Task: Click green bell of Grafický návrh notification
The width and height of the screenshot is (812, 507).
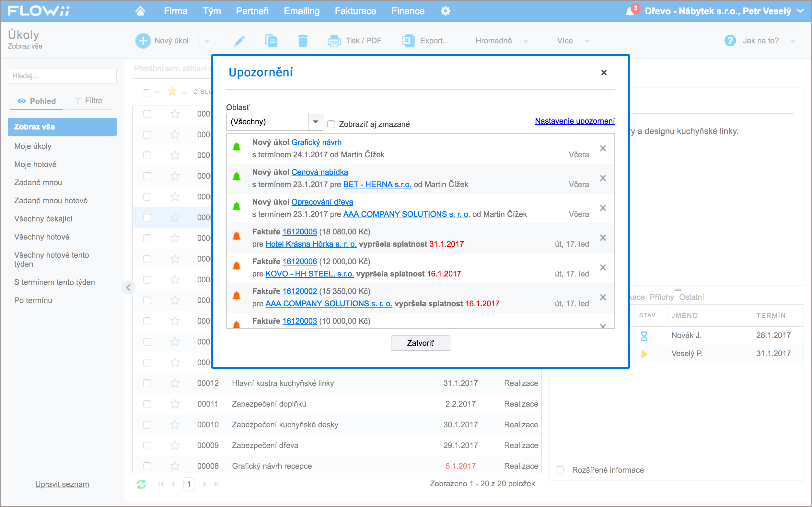Action: [x=237, y=147]
